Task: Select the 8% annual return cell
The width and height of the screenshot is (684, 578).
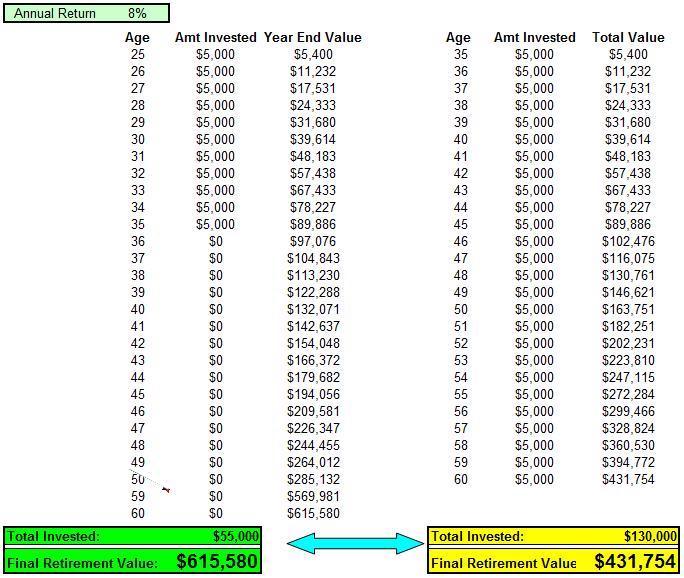Action: point(137,14)
